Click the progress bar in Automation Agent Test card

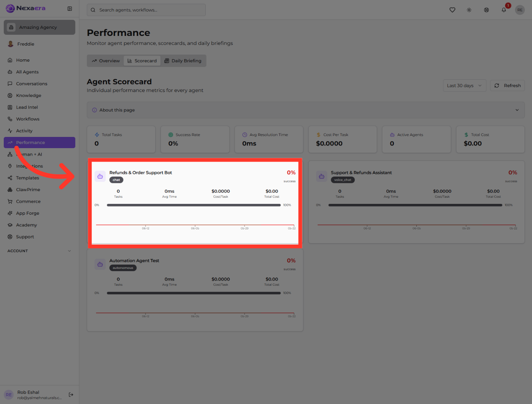coord(194,293)
